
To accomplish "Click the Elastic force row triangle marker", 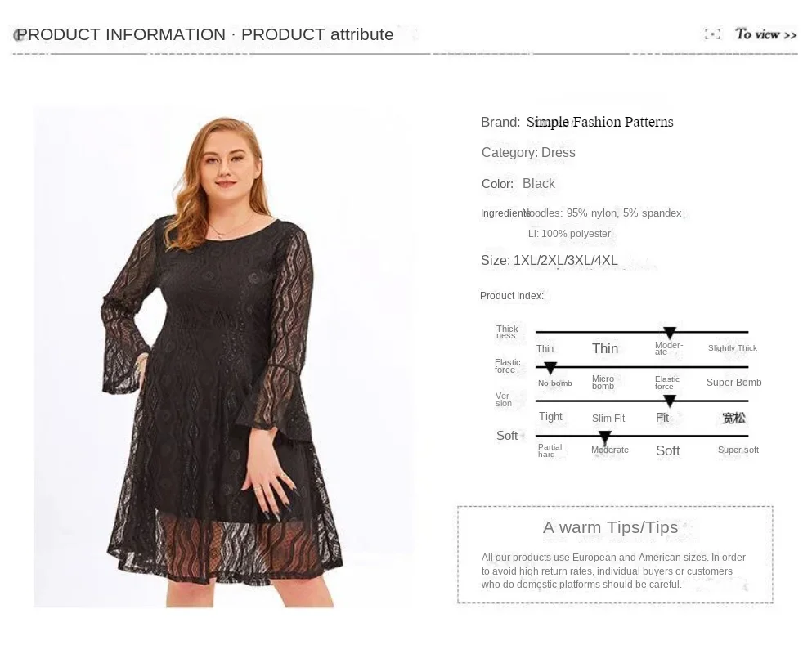I will [x=550, y=368].
